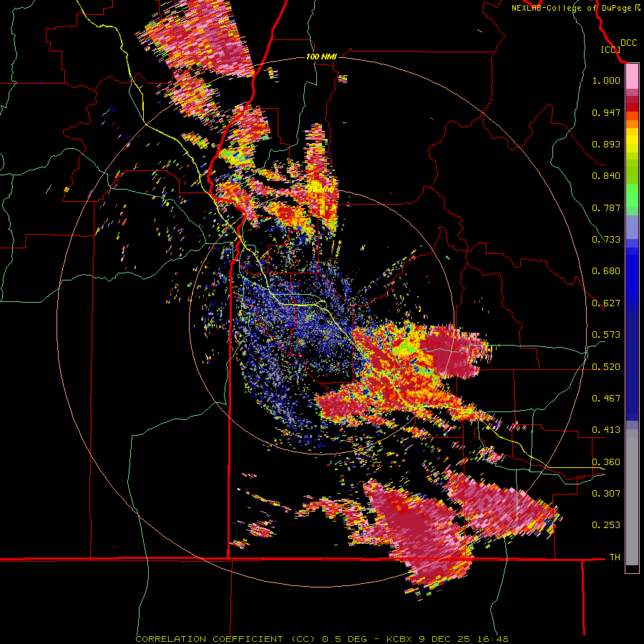Select the 0.253 scale value
Viewport: 644px width, 644px height.
606,525
